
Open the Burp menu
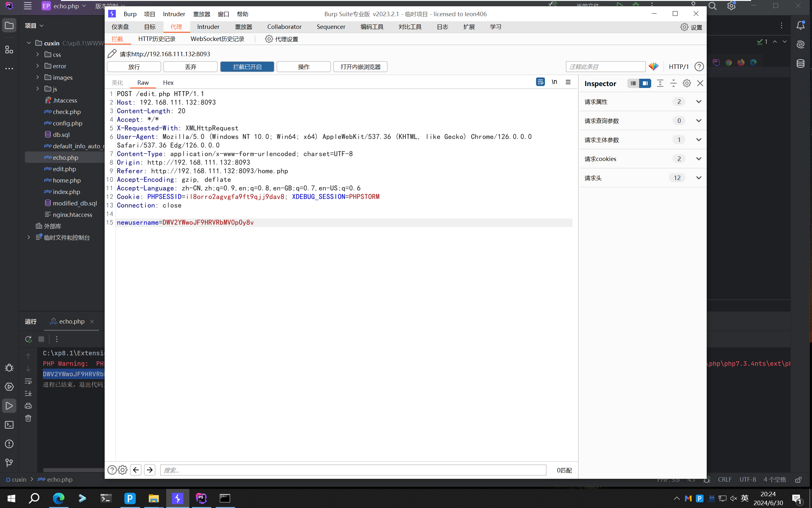point(130,14)
